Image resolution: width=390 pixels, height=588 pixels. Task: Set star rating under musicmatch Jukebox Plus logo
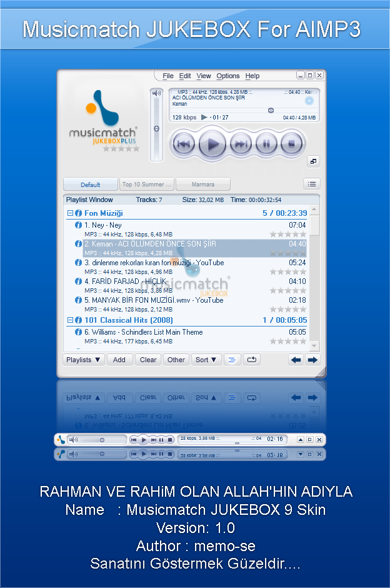pos(121,149)
